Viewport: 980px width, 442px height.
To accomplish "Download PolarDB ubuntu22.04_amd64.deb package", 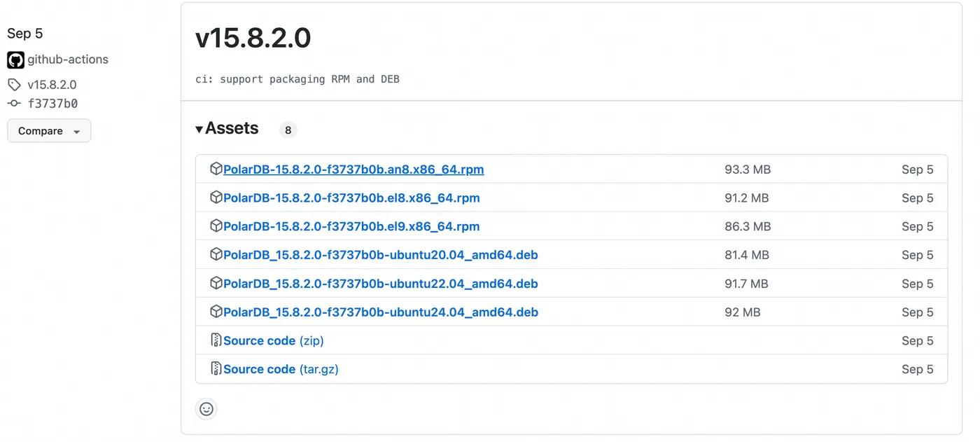I will coord(381,284).
